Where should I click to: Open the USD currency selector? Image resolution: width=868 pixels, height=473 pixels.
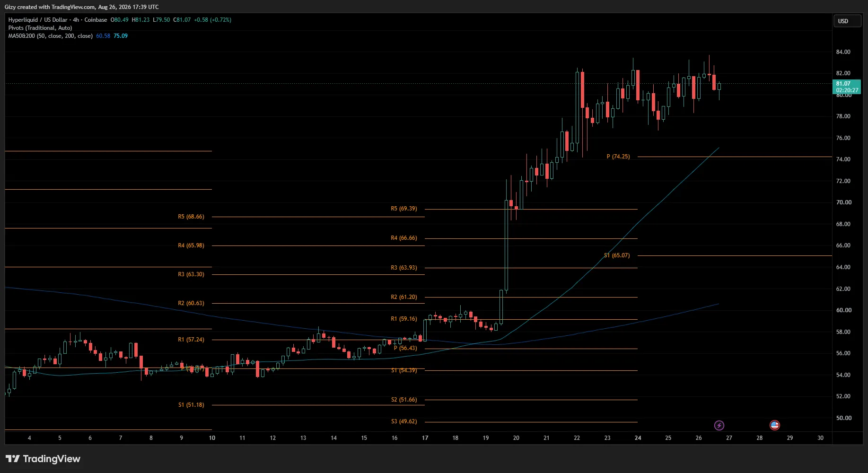point(847,21)
